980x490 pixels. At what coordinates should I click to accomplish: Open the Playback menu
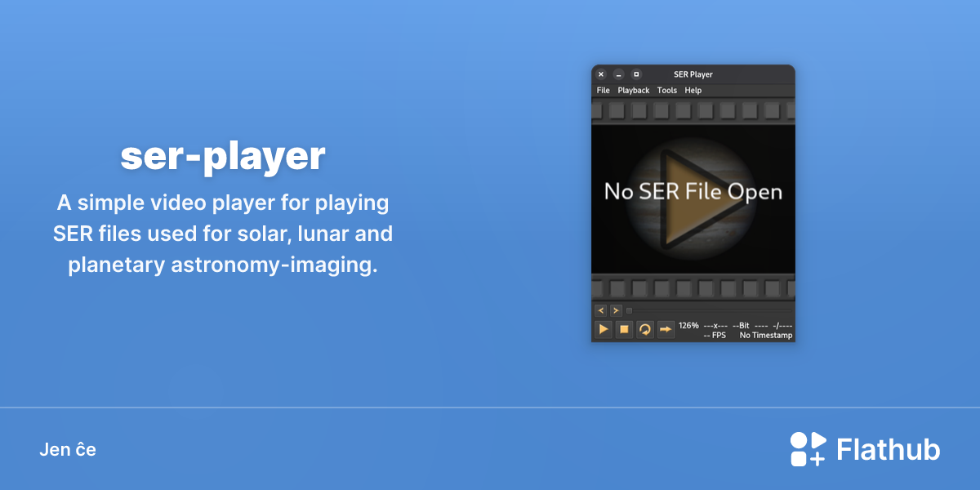(634, 90)
